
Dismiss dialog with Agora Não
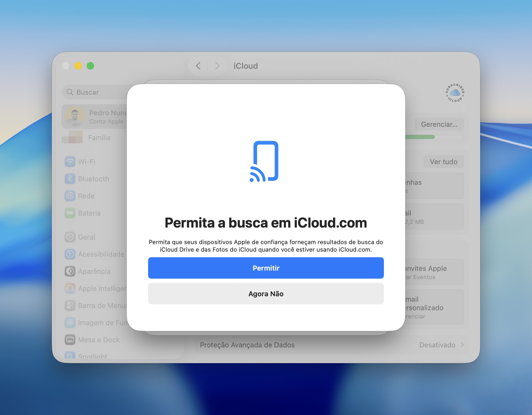pyautogui.click(x=266, y=294)
